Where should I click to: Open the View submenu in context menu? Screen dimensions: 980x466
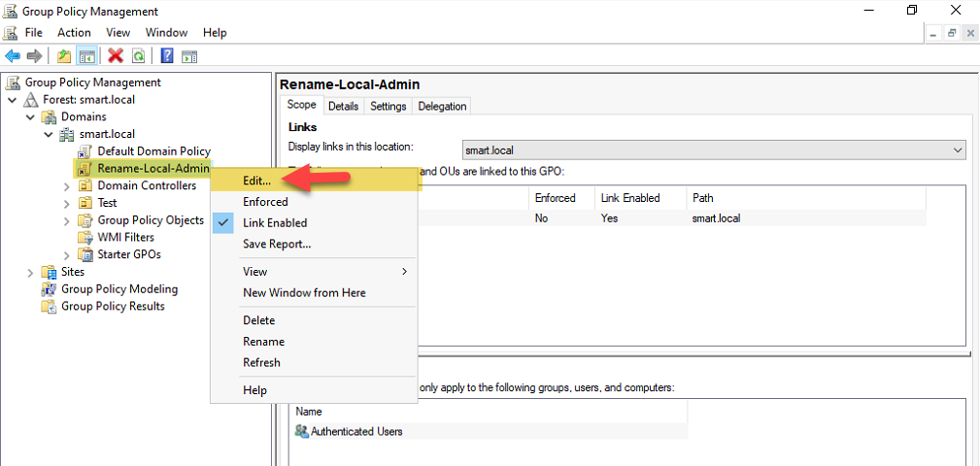(x=314, y=272)
